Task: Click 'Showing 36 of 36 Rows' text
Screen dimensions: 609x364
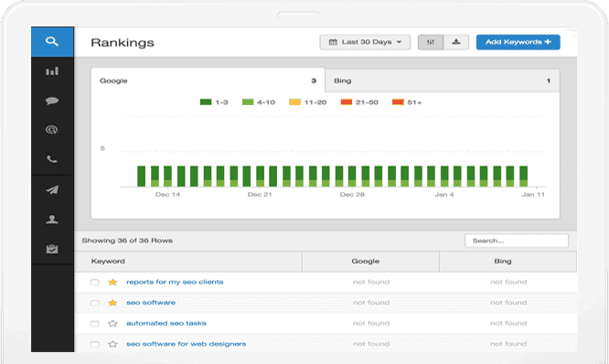Action: click(x=127, y=241)
